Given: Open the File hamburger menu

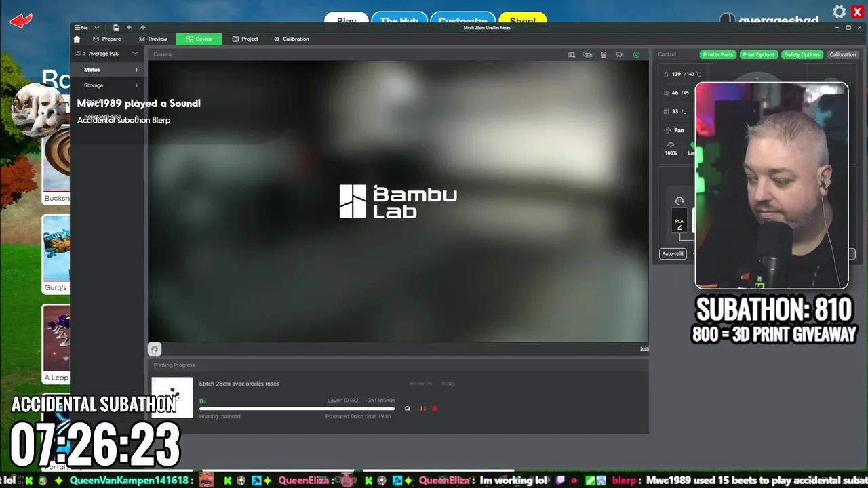Looking at the screenshot, I should (81, 28).
